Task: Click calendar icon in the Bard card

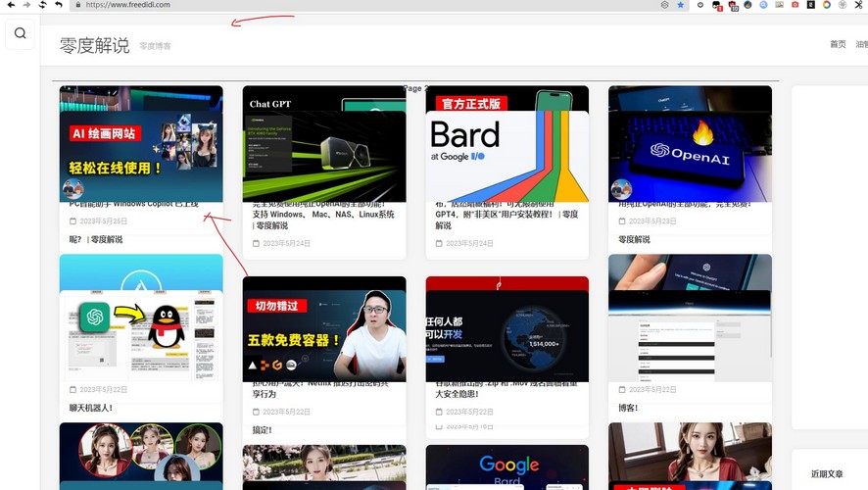Action: pos(439,243)
